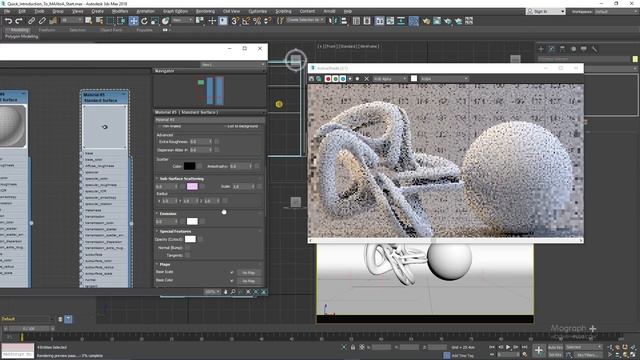Open the Customize menu
Viewport: 640px width, 360px height.
click(258, 11)
